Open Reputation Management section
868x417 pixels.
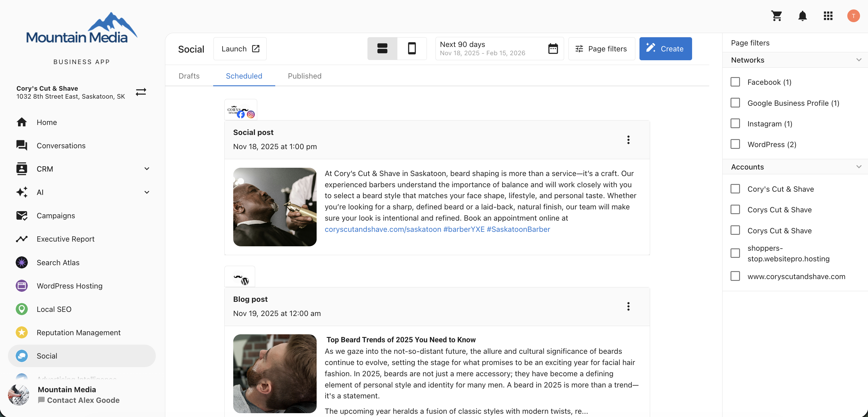coord(79,332)
